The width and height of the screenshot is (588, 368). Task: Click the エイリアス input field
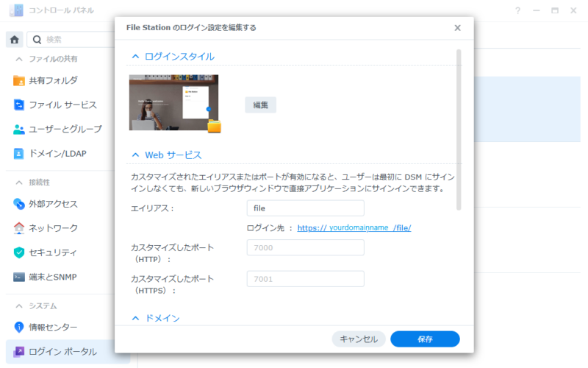tap(305, 208)
